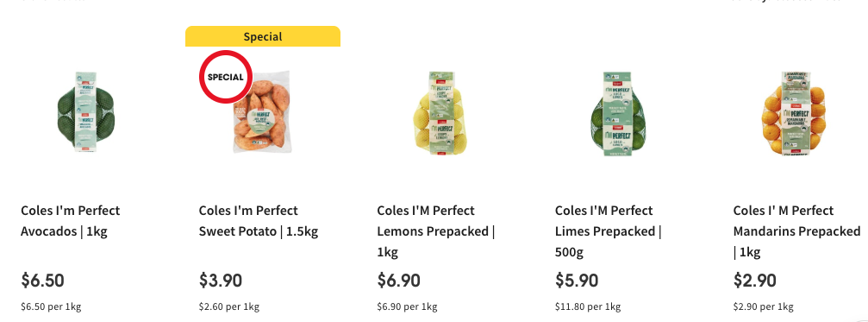Click the $6.90 per 1kg unit price
Viewport: 868px width, 322px height.
coord(408,306)
